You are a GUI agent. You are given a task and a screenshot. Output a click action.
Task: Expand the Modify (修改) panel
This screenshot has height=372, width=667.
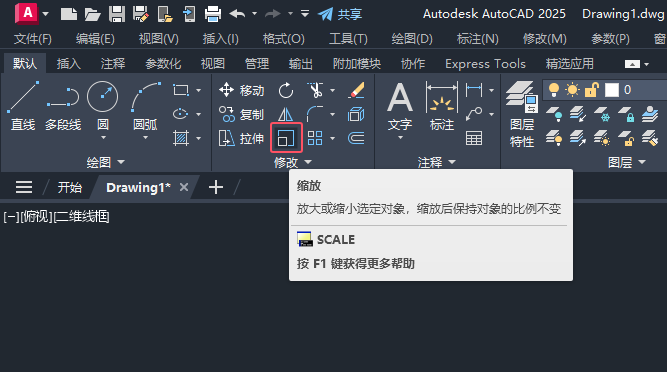[x=293, y=162]
